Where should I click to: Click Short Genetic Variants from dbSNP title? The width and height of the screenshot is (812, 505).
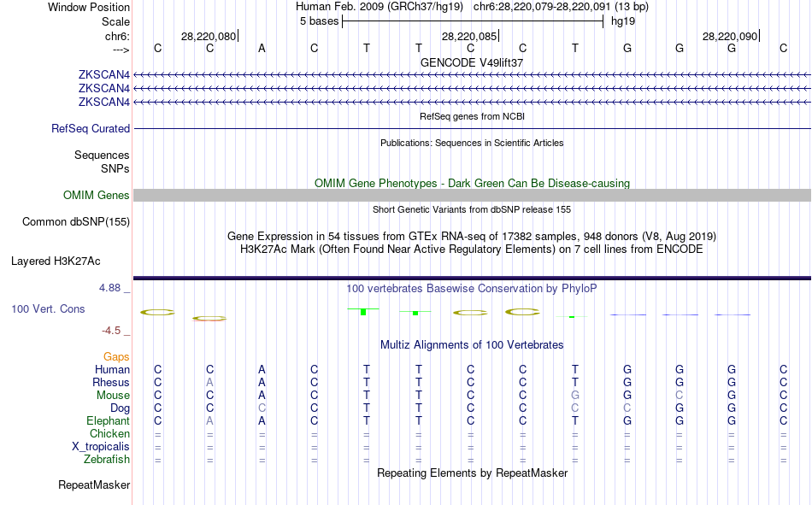472,209
